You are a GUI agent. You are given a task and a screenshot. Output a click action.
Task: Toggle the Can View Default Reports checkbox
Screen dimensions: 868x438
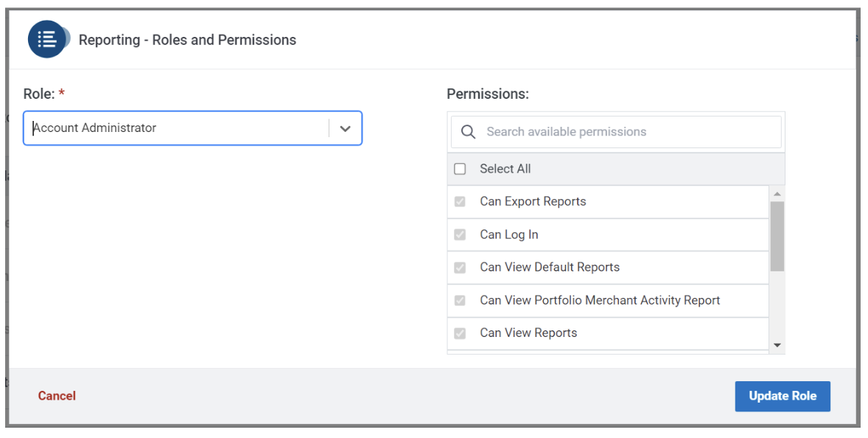coord(460,267)
